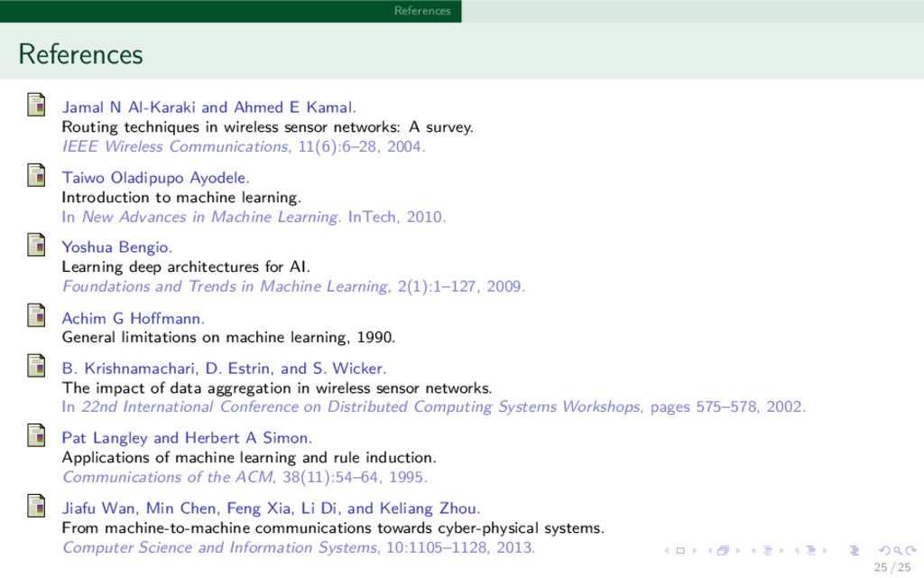This screenshot has width=924, height=578.
Task: Click author name 'Yoshua Bengio'
Action: pos(116,247)
